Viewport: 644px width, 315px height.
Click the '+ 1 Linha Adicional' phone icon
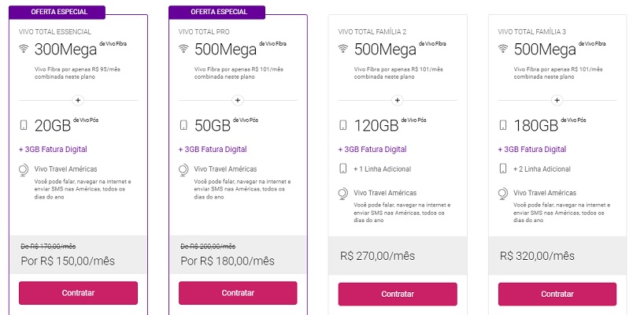(344, 169)
